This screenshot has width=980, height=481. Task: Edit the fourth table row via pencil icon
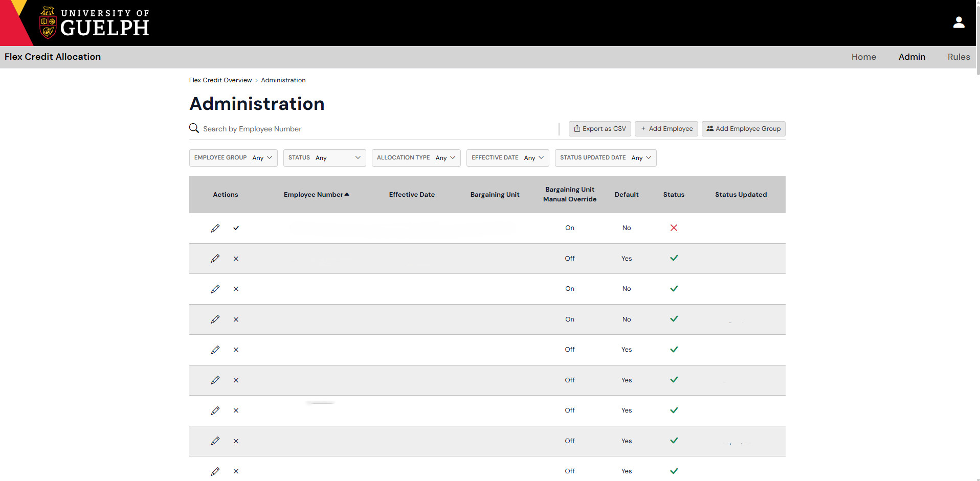215,319
